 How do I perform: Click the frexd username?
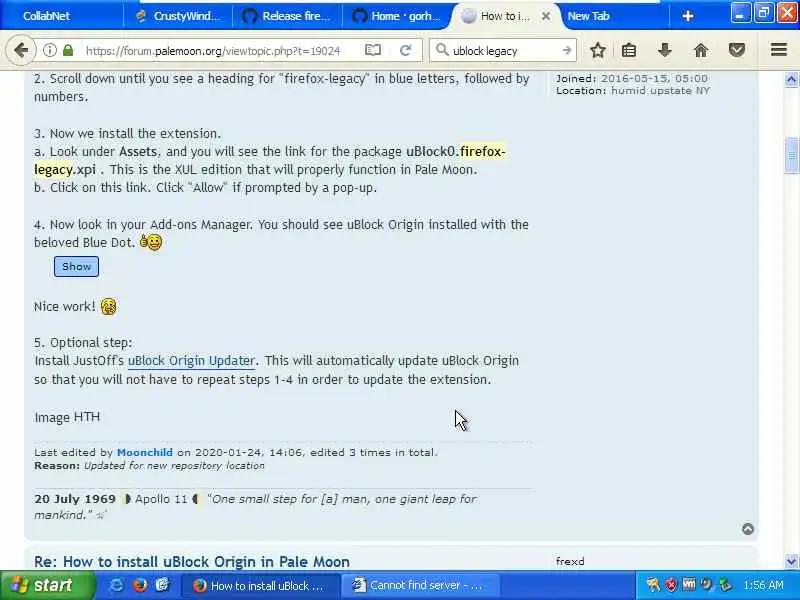coord(570,562)
